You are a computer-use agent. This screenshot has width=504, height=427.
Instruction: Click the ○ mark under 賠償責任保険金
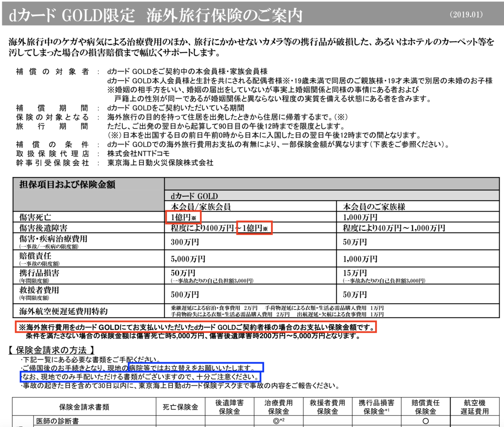click(x=425, y=421)
